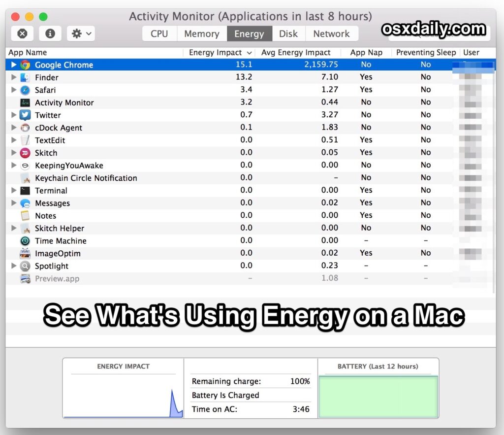This screenshot has width=504, height=435.
Task: Open the gear action dropdown menu
Action: (81, 33)
